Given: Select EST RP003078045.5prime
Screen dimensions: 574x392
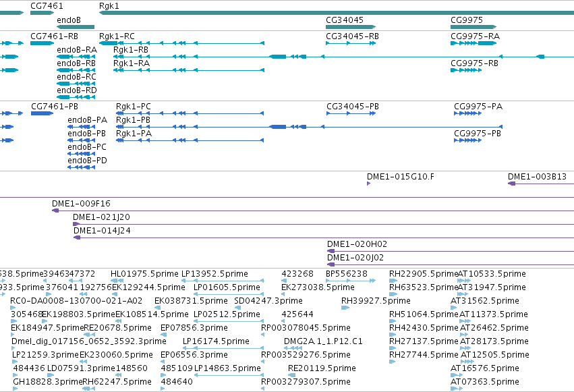Looking at the screenshot, I should click(x=306, y=329).
